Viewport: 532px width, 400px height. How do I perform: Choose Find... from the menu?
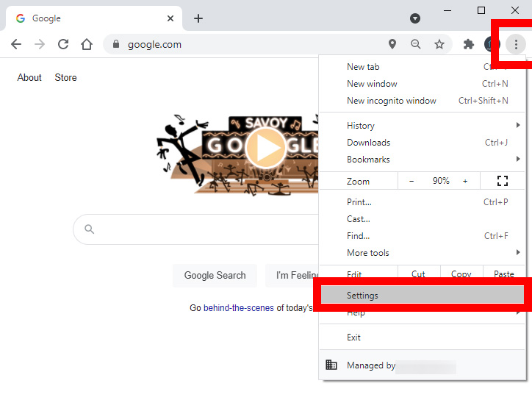click(x=422, y=236)
